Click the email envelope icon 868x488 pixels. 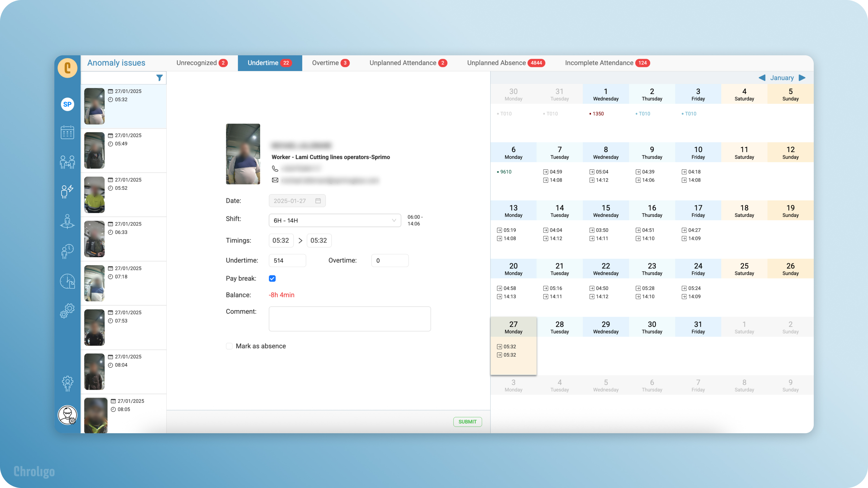point(275,180)
